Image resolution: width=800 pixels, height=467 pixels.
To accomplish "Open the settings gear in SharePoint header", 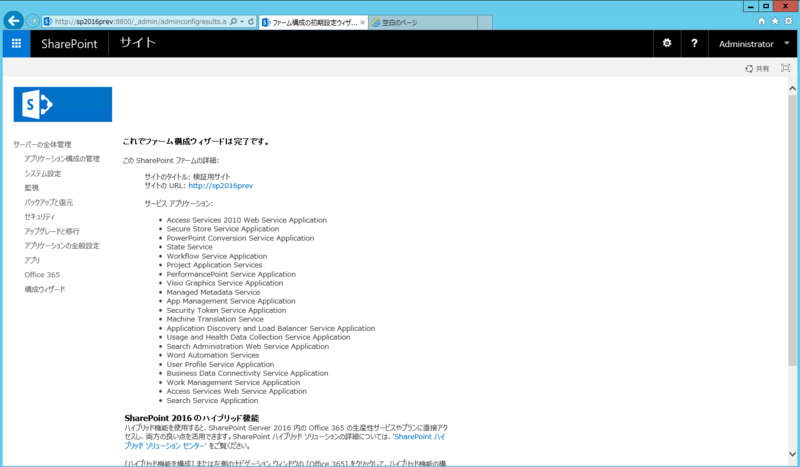I will click(x=667, y=43).
